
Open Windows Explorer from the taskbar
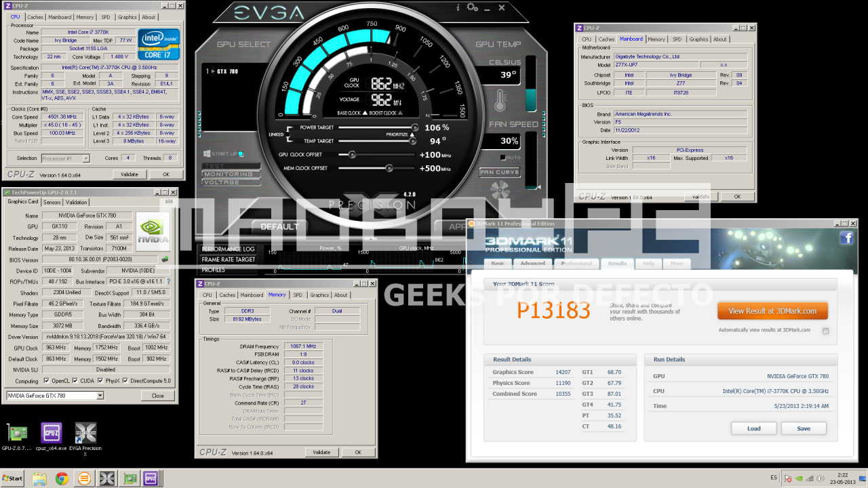click(39, 479)
